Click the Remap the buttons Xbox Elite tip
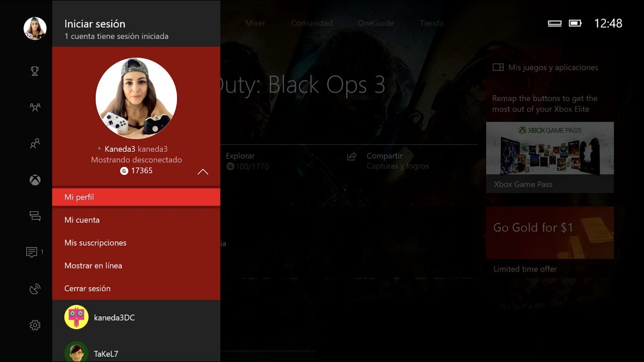The width and height of the screenshot is (644, 362). (x=545, y=104)
